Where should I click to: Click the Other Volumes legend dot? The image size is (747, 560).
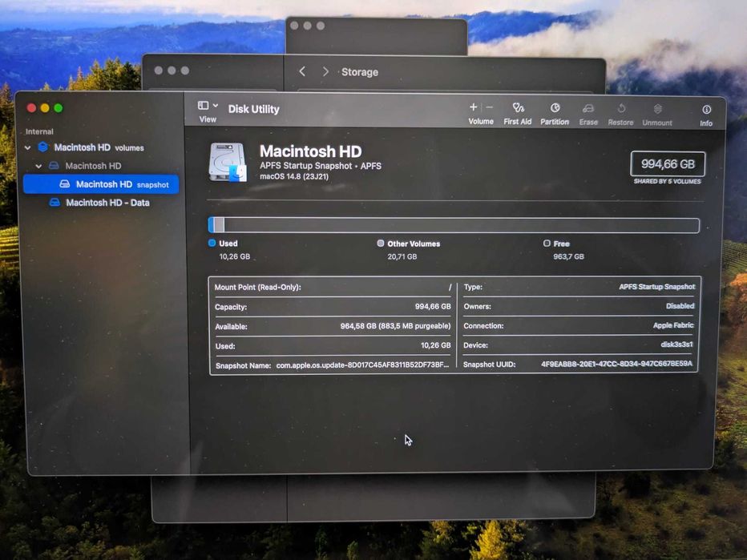click(x=381, y=244)
